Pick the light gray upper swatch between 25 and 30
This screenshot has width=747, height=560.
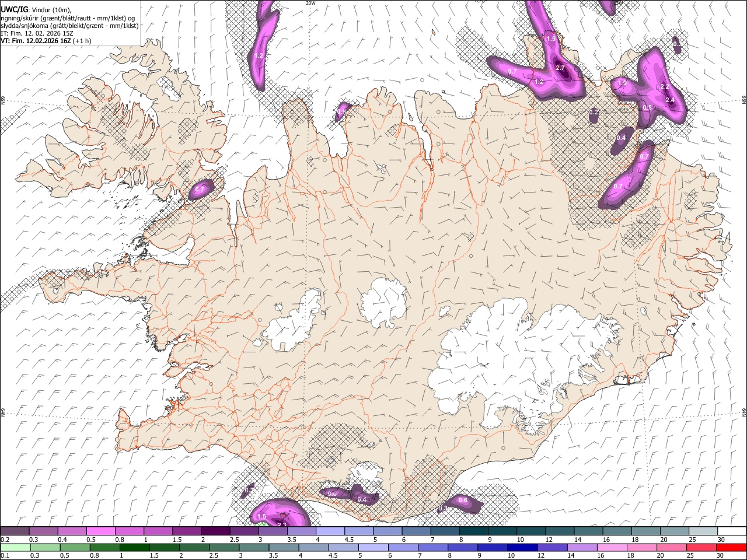tap(703, 531)
